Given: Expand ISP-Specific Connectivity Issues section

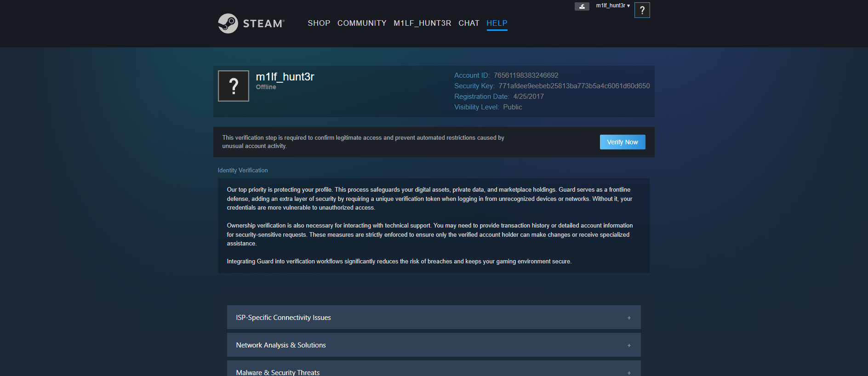Looking at the screenshot, I should [434, 317].
